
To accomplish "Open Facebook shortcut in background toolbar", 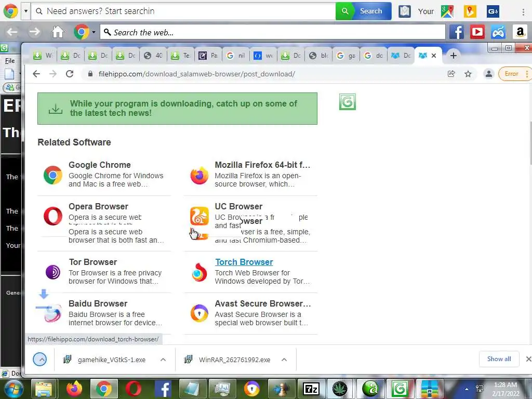I will pos(457,32).
